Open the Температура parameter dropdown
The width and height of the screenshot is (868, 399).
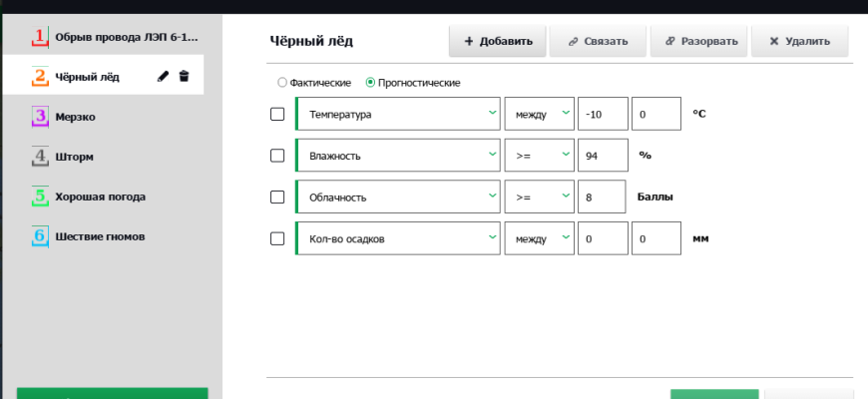point(397,114)
